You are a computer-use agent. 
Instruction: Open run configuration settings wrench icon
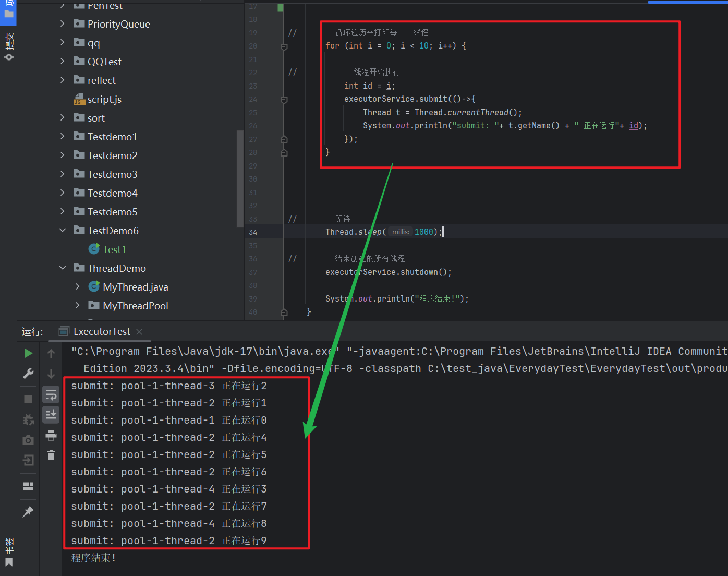click(x=28, y=373)
